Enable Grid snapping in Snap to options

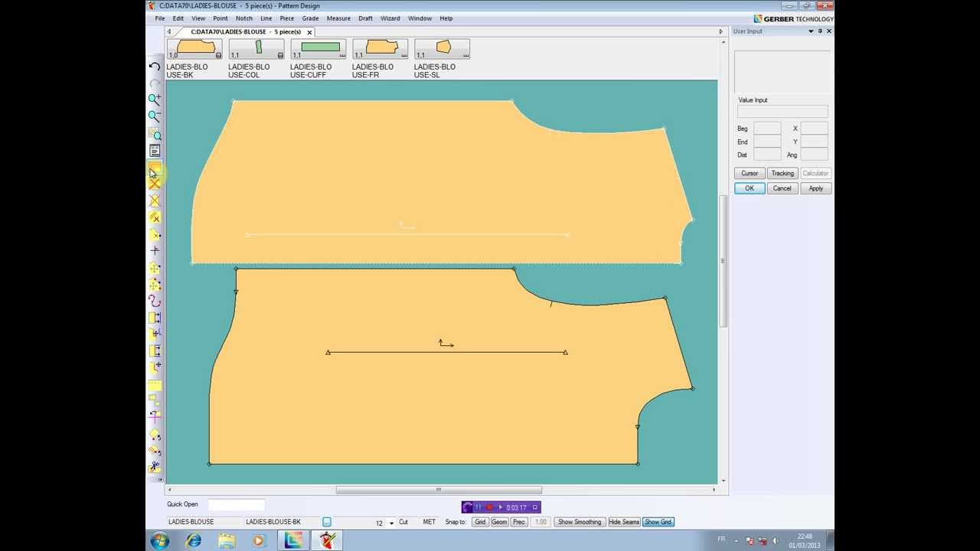click(480, 522)
